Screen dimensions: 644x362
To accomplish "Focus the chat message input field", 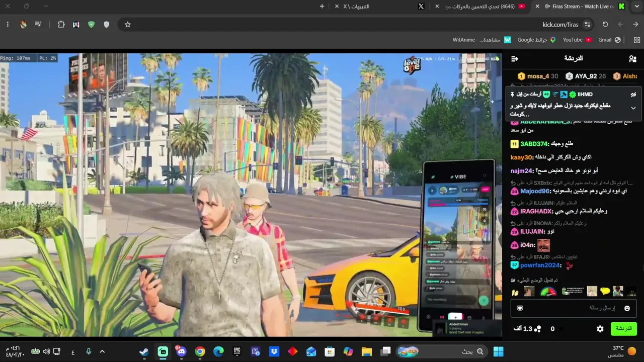I will [x=574, y=308].
